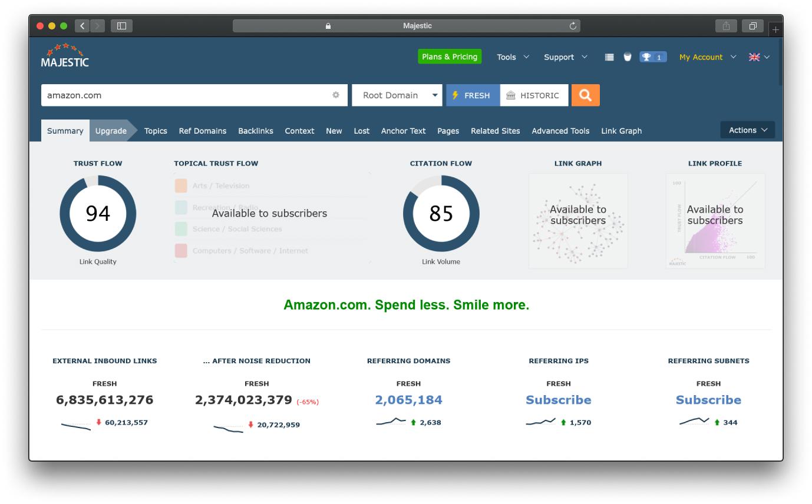Go back with Safari's back arrow
Screen dimensions: 812x504
click(82, 26)
